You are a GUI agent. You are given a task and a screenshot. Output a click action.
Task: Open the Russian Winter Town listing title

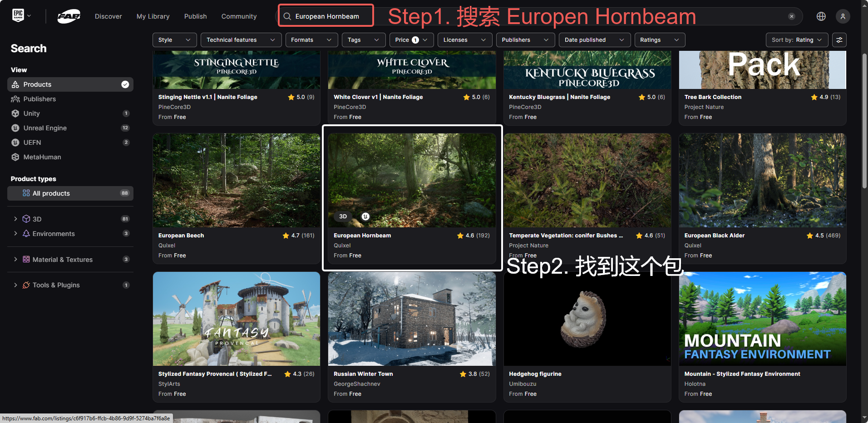(363, 374)
